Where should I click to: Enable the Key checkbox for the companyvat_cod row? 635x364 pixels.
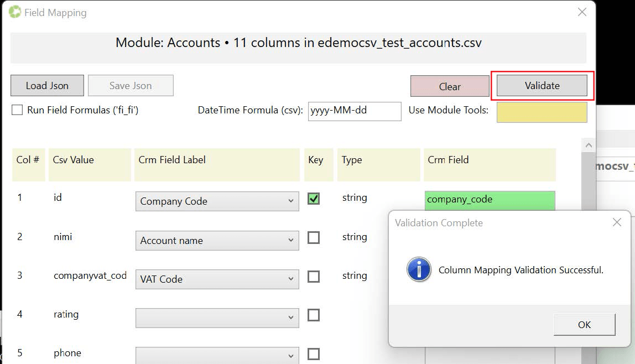[314, 276]
